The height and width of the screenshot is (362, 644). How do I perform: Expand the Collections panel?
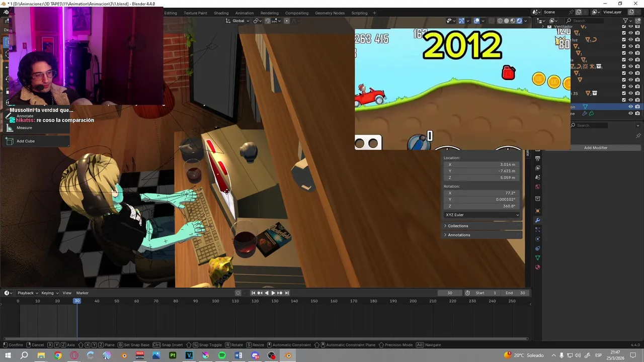[x=482, y=226]
